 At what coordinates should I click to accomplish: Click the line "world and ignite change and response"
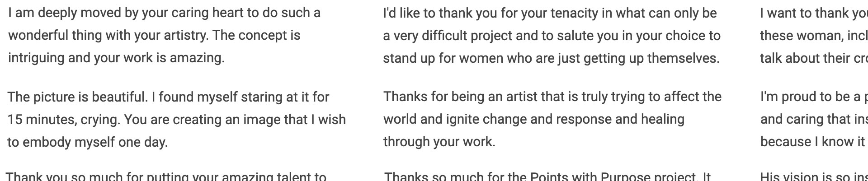tap(534, 119)
